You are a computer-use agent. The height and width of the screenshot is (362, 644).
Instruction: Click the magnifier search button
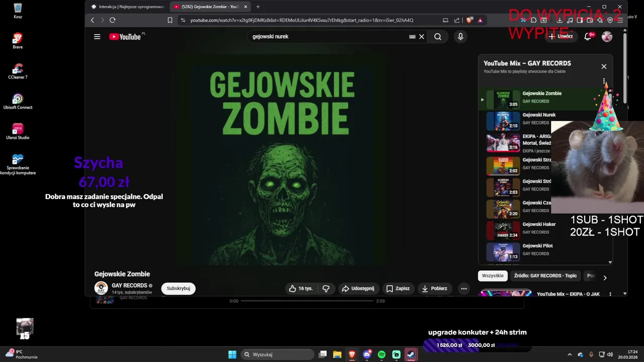(438, 37)
